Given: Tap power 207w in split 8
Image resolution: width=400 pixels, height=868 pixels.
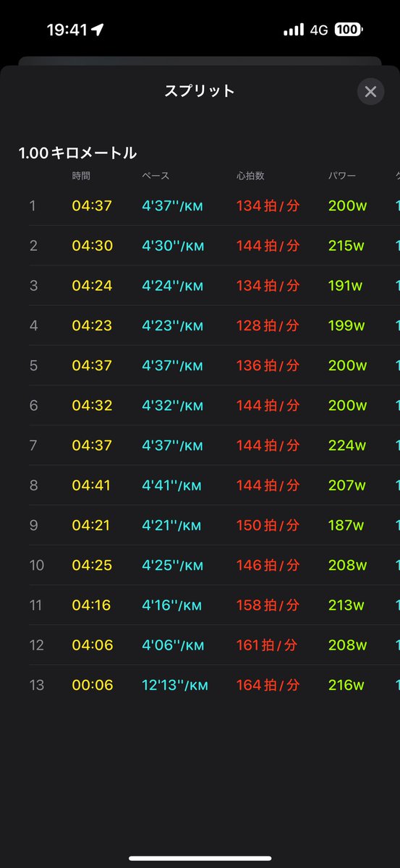Looking at the screenshot, I should (347, 485).
